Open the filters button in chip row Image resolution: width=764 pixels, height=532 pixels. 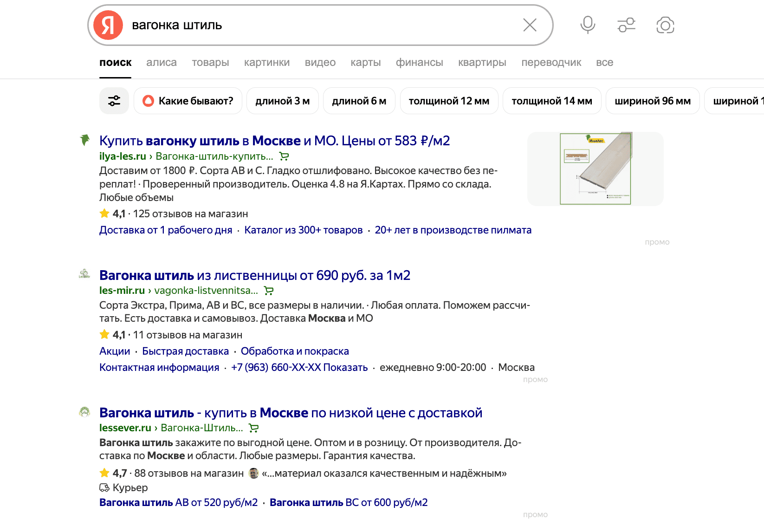tap(114, 101)
